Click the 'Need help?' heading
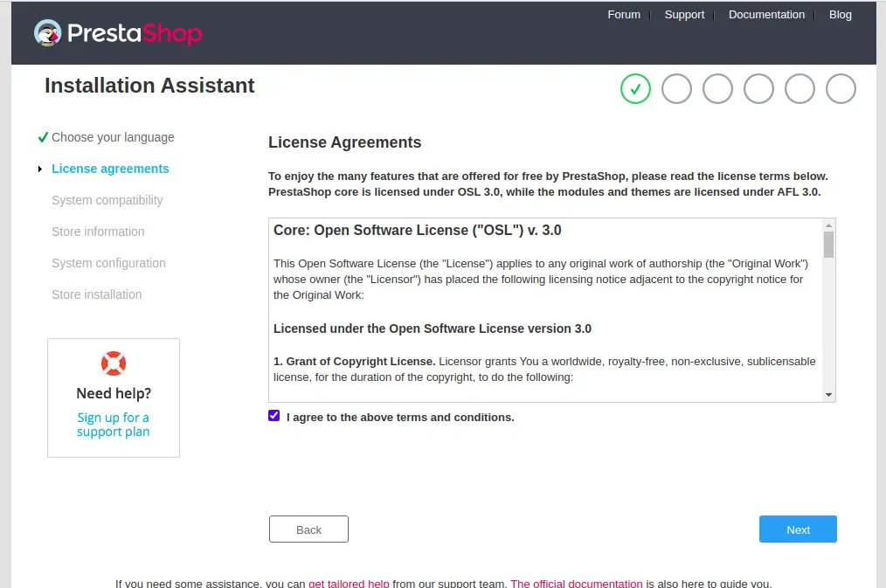The height and width of the screenshot is (588, 886). [114, 393]
